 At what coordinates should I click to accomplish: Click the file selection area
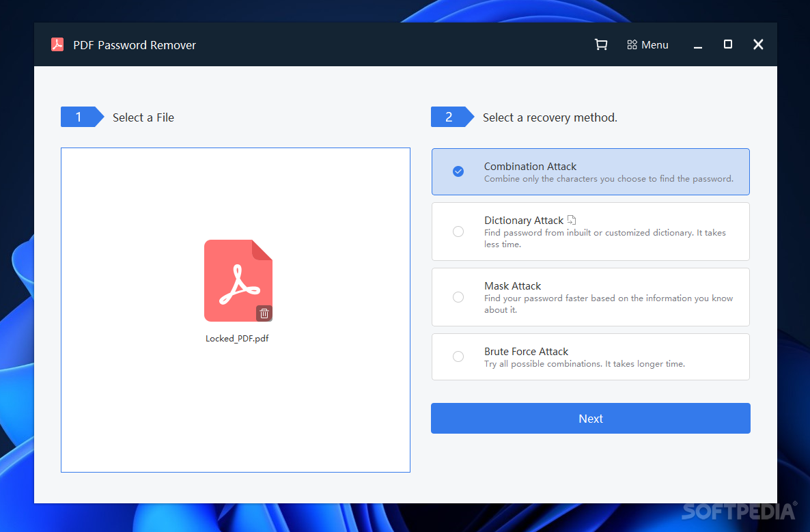coord(236,410)
